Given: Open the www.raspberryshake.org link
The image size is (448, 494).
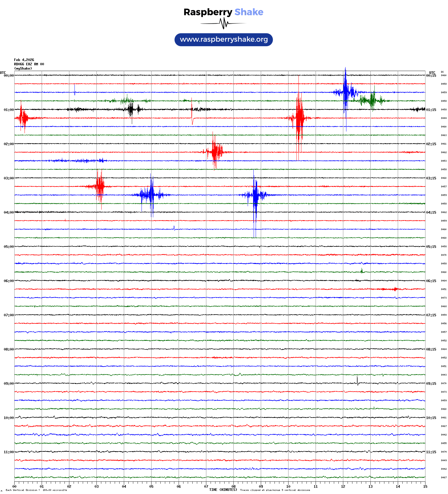Looking at the screenshot, I should (x=223, y=40).
